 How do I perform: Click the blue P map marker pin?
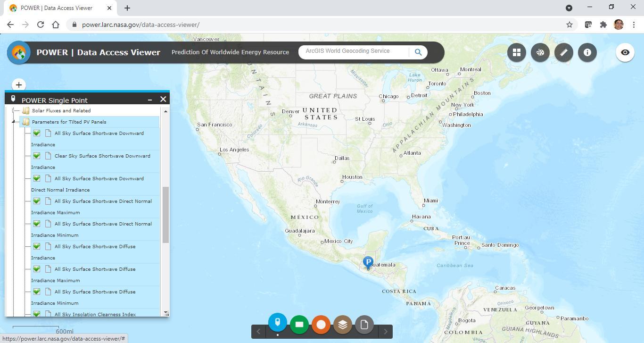pos(368,262)
